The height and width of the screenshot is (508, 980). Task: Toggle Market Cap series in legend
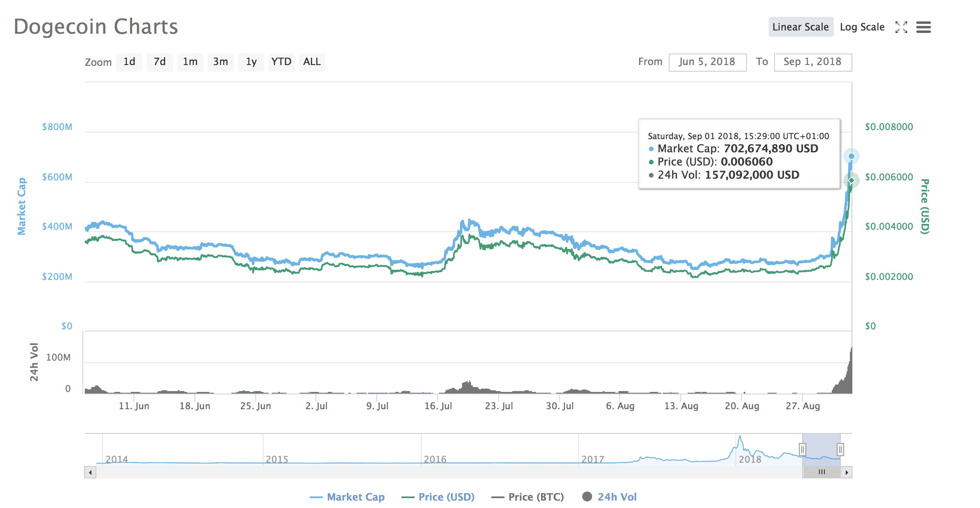[x=347, y=497]
